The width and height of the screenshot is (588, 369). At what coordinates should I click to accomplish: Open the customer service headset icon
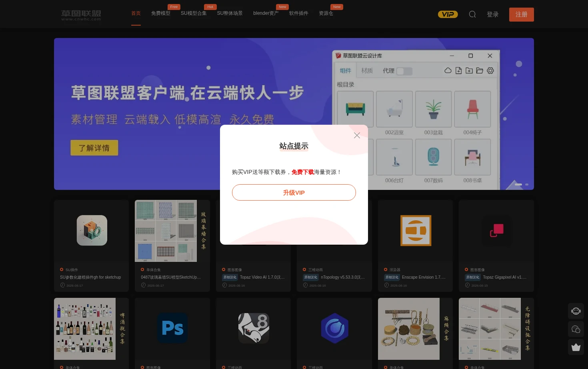pyautogui.click(x=576, y=311)
